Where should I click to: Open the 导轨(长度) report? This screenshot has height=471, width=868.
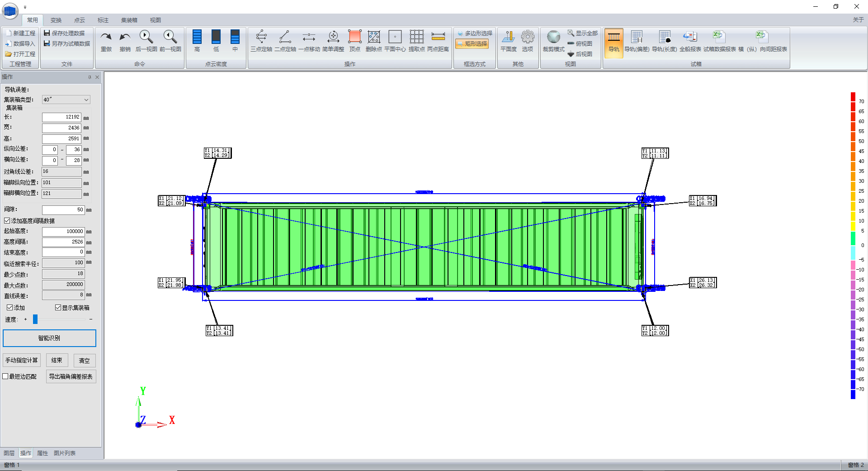tap(665, 41)
